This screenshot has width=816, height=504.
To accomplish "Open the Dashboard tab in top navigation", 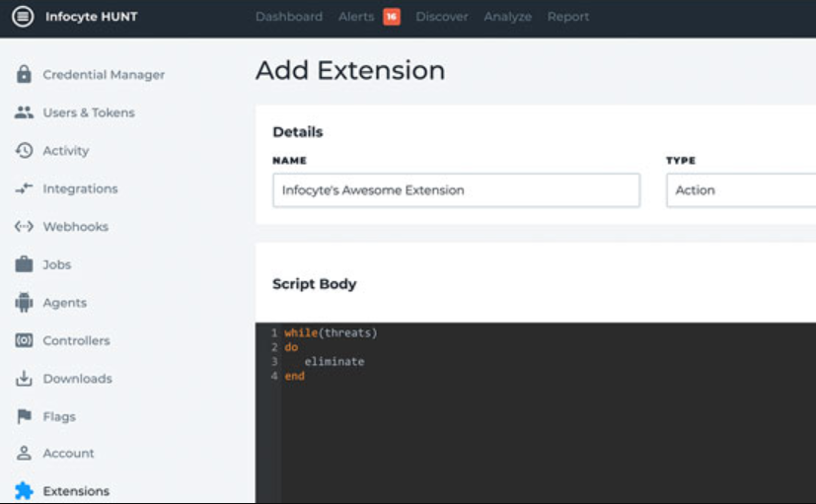I will (288, 17).
